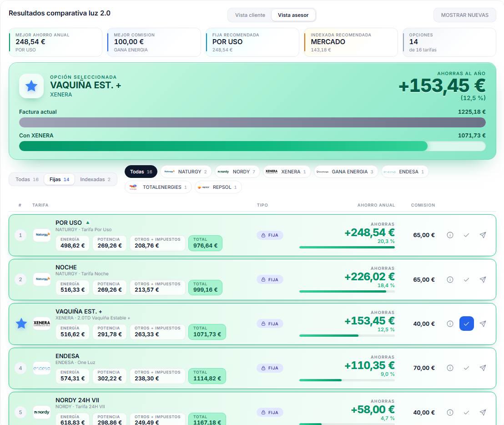Filter by ENDESA company chip
The height and width of the screenshot is (425, 504).
pos(404,172)
